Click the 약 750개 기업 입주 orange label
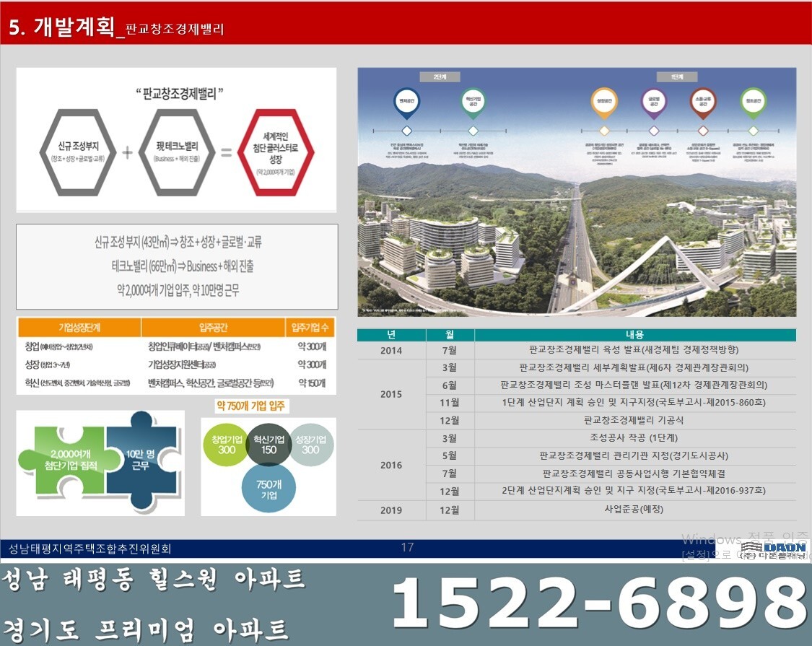This screenshot has height=646, width=812. point(250,406)
